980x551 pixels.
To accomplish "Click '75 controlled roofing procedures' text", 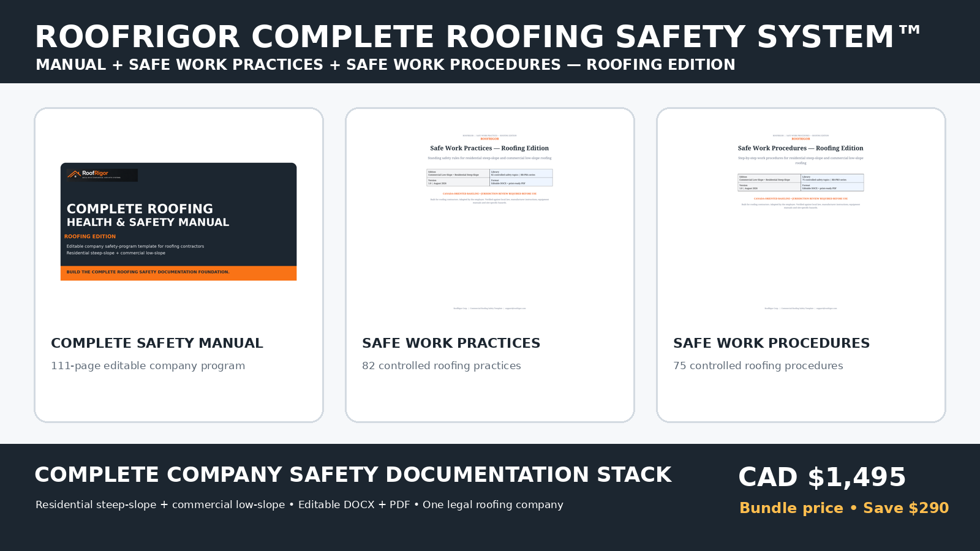I will click(758, 366).
